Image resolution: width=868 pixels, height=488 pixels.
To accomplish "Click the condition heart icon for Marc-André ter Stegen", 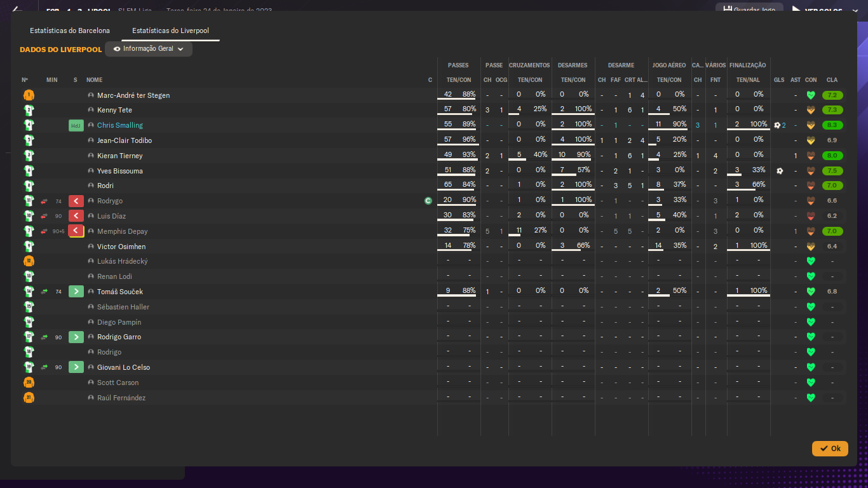I will coord(811,95).
